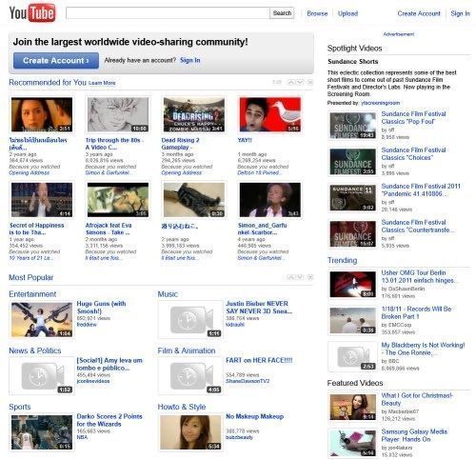Move Recommended for You module down
The height and width of the screenshot is (460, 476).
300,82
